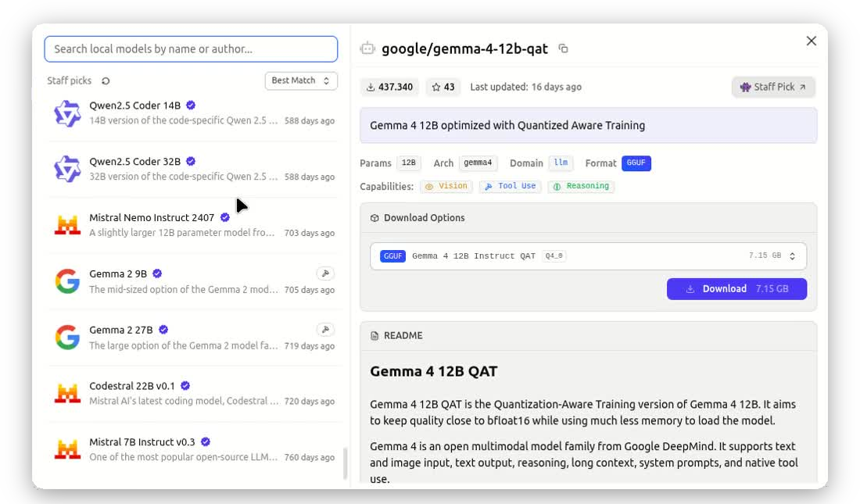Click the GGUF format badge
The image size is (860, 504).
point(636,163)
